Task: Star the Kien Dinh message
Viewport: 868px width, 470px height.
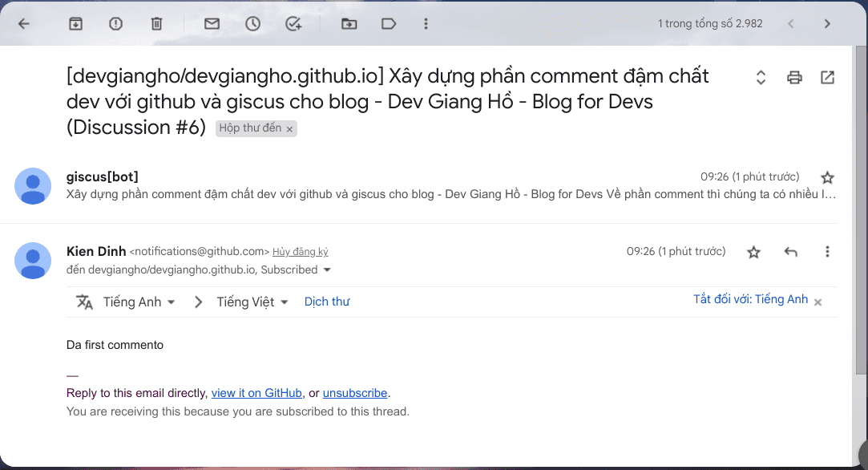Action: click(x=753, y=252)
